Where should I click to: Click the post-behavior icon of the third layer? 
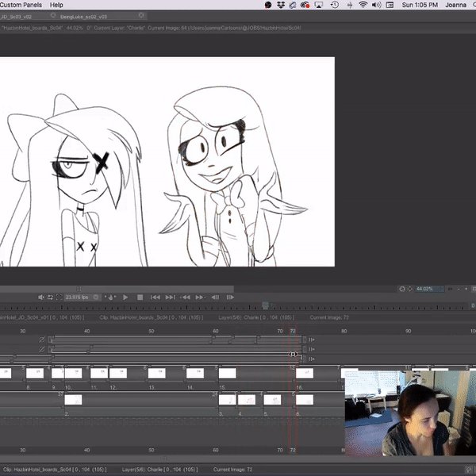312,359
